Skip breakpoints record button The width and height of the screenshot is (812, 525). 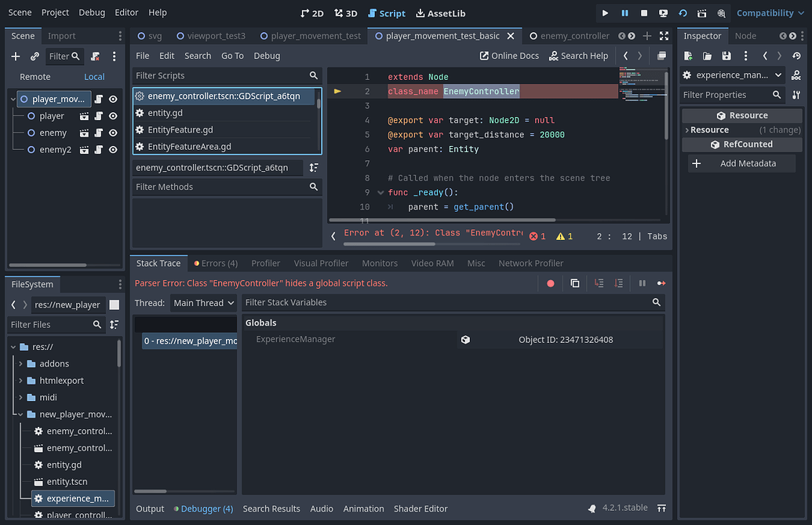551,283
